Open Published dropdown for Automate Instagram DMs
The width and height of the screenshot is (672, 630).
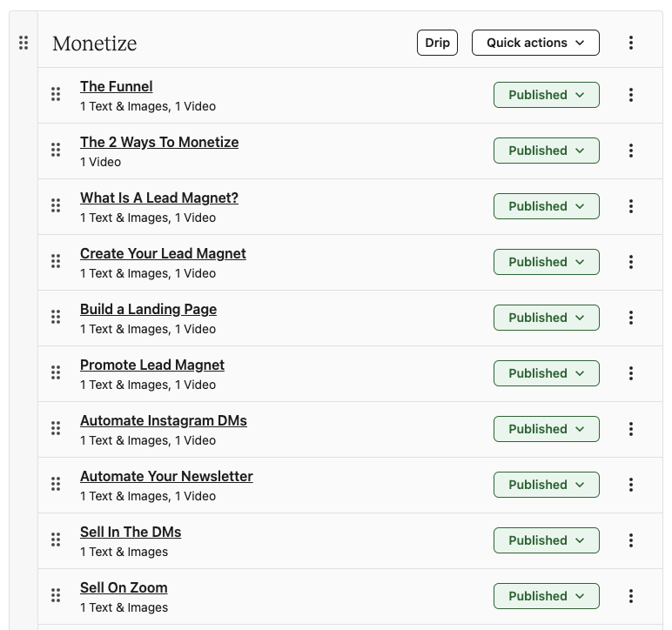[x=546, y=429]
